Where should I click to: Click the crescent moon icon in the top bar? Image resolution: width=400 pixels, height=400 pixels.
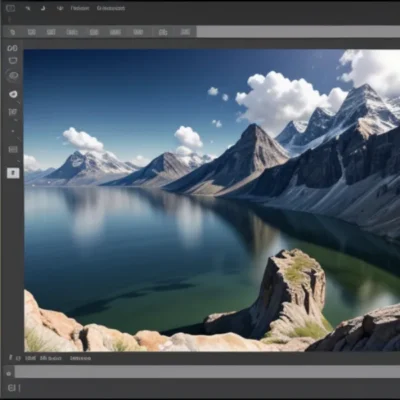coord(43,8)
